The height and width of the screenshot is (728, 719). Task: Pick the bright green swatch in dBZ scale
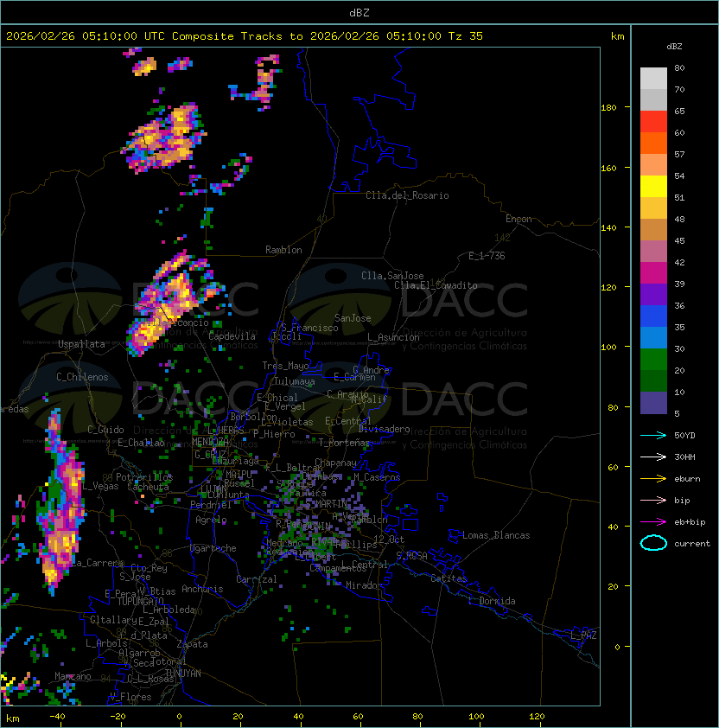(x=653, y=360)
